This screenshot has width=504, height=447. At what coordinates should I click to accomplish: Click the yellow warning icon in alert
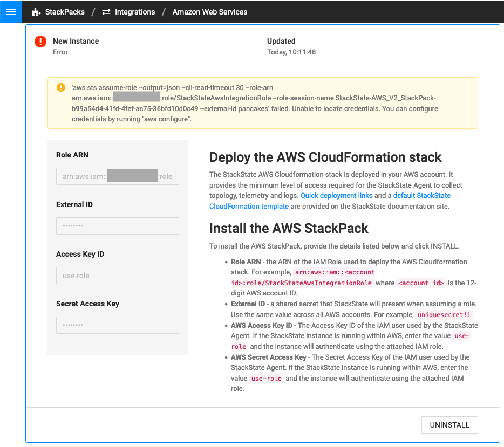[x=61, y=87]
